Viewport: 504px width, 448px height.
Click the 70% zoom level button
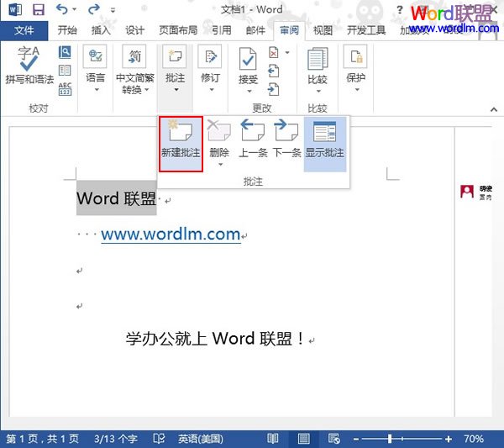[x=474, y=439]
